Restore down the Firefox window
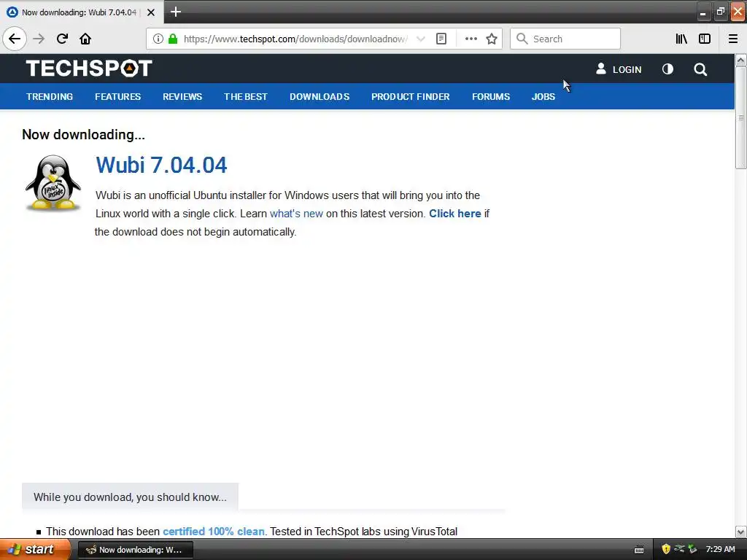 720,12
